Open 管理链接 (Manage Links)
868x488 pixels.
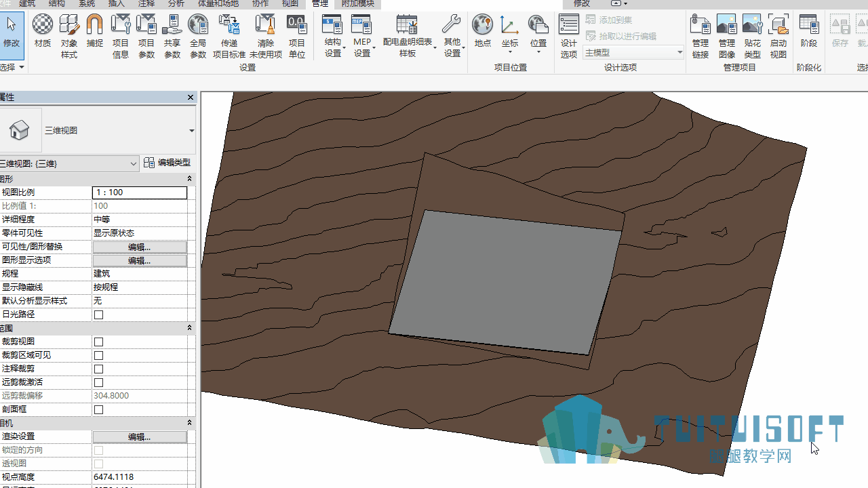(x=701, y=37)
